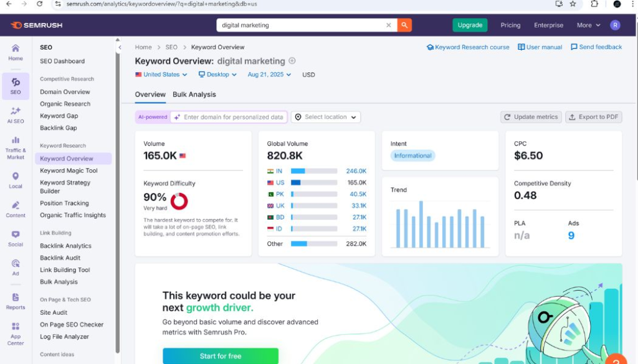Click Export to PDF button
This screenshot has width=638, height=364.
tap(594, 117)
